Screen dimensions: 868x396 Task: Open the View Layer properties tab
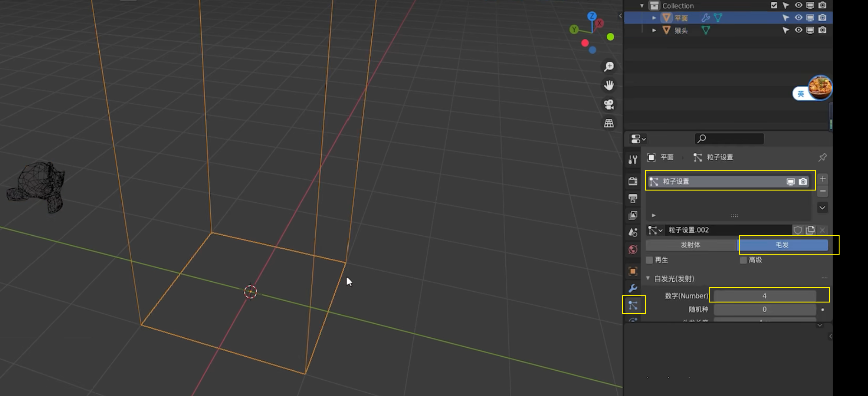[633, 215]
